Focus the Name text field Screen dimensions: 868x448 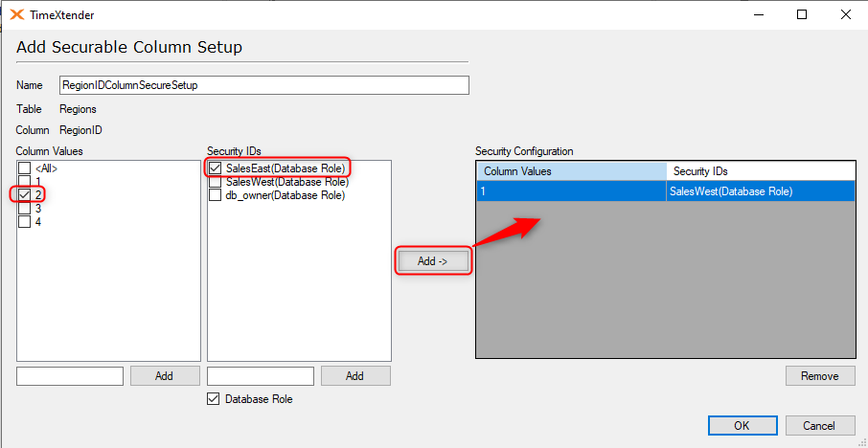pos(264,85)
